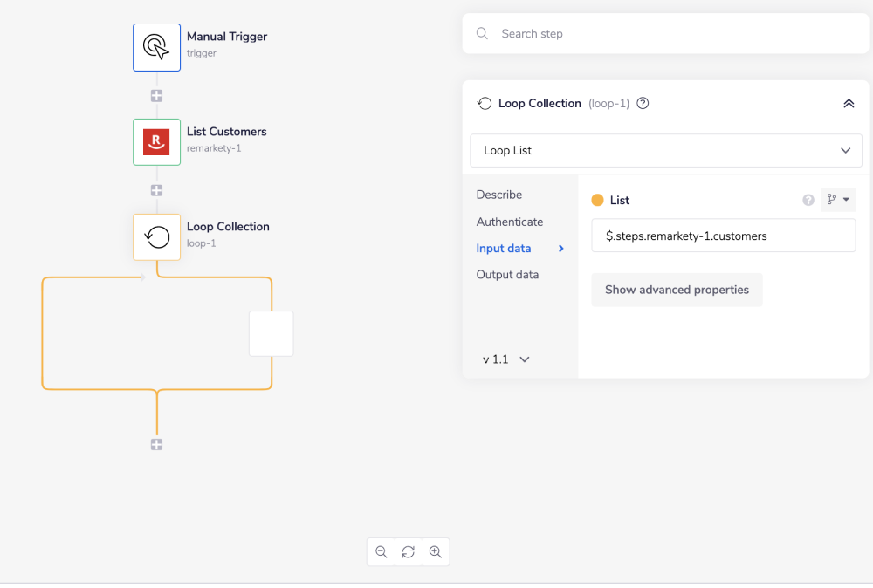Screen dimensions: 873x588
Task: Add a step after the loop
Action: [156, 444]
